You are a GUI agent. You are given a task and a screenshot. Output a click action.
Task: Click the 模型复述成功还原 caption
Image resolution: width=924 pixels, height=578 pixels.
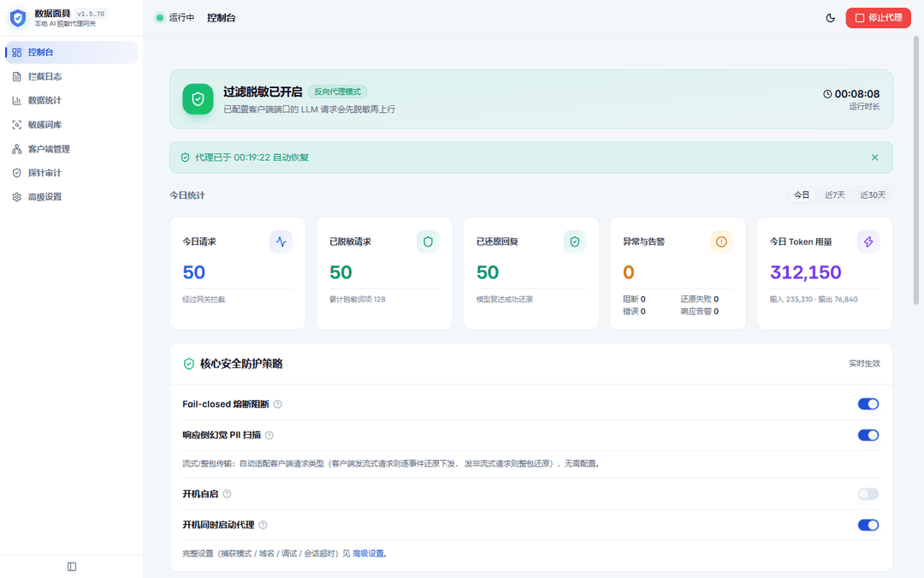tap(505, 300)
